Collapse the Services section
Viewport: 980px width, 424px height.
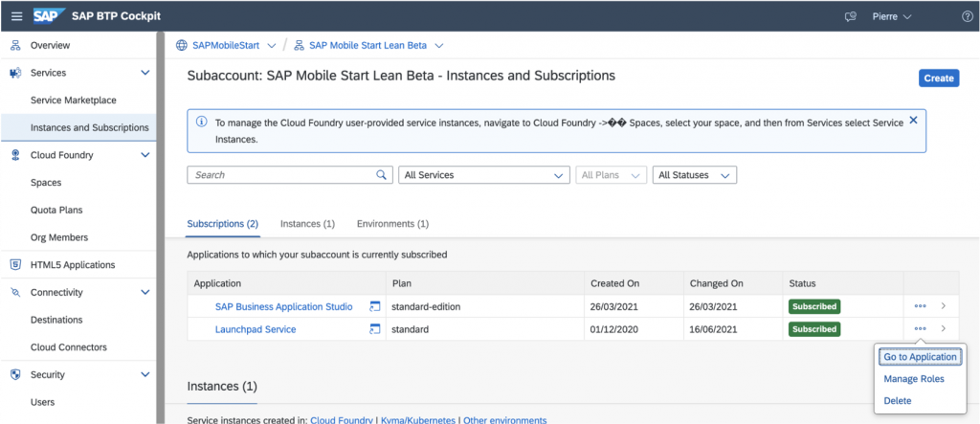coord(145,73)
